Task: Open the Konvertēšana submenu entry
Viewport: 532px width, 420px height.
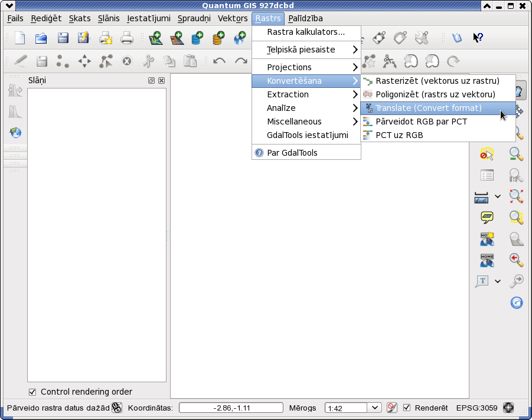Action: coord(306,81)
